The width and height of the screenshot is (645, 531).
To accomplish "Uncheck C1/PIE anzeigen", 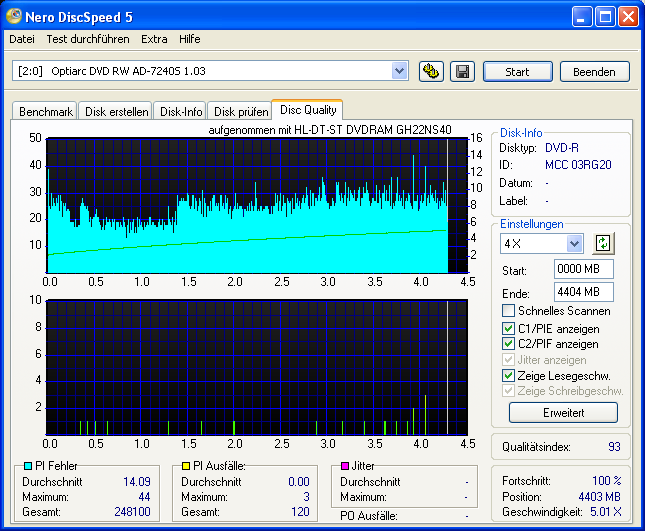I will 508,329.
